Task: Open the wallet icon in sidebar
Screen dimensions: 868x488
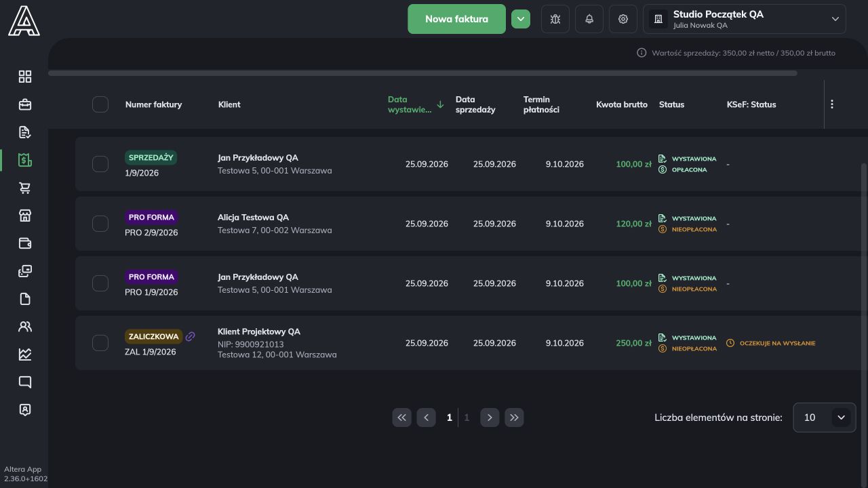Action: [x=25, y=243]
